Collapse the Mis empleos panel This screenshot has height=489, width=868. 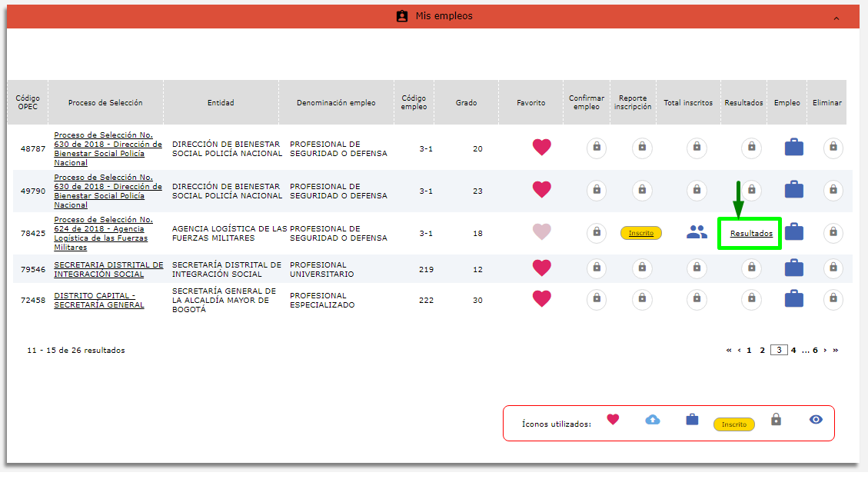click(836, 17)
